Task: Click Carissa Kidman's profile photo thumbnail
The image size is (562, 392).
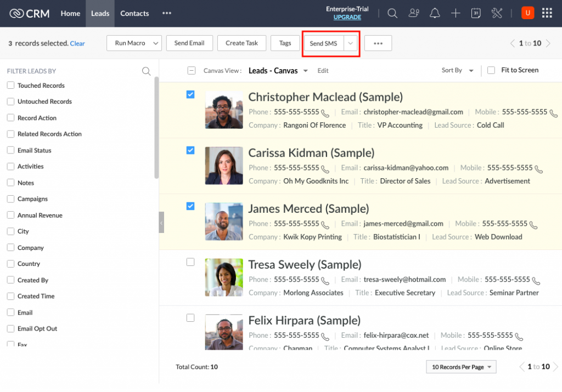Action: pos(223,166)
